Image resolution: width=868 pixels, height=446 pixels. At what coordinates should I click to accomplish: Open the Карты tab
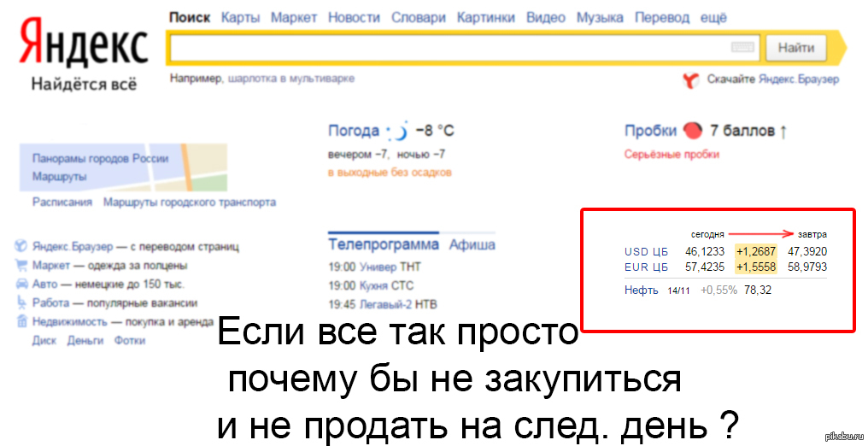[241, 17]
